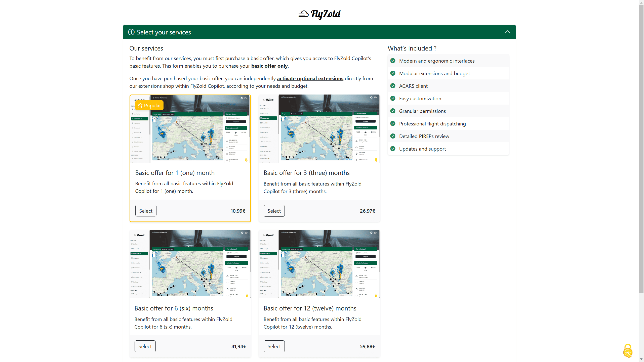
Task: Click the checkmark next to Easy customization
Action: (392, 98)
